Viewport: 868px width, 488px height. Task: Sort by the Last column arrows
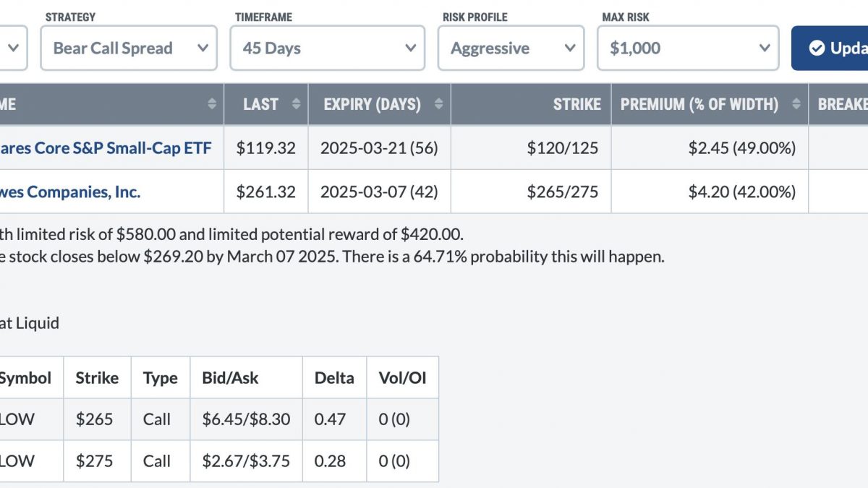click(296, 104)
